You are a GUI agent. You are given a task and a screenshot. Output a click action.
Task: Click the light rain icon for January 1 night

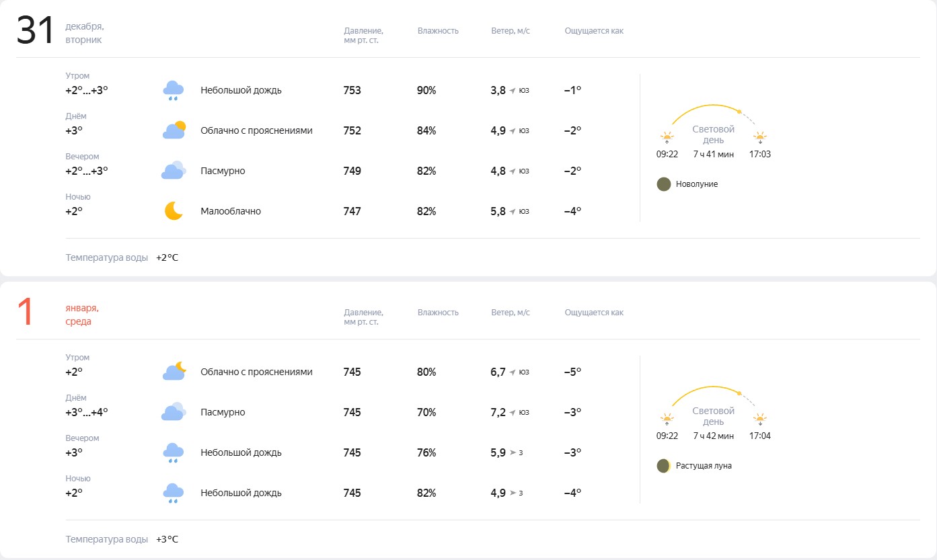tap(174, 493)
